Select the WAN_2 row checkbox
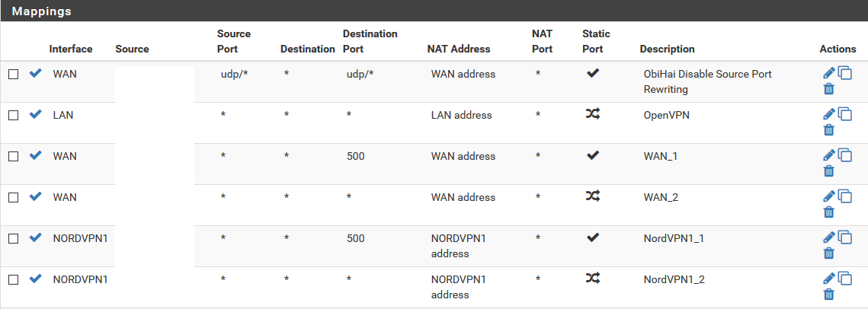868x309 pixels. pyautogui.click(x=13, y=197)
